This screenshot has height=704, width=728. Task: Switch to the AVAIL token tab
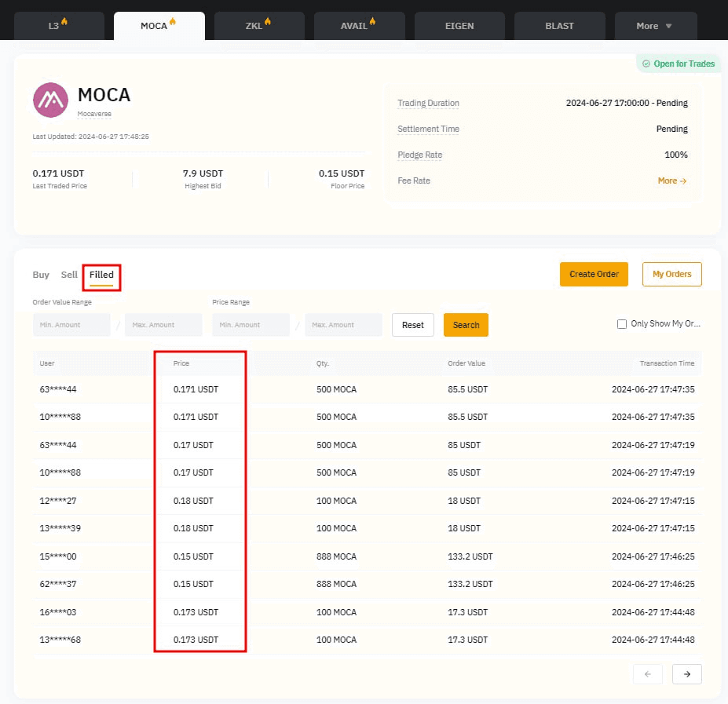click(360, 26)
